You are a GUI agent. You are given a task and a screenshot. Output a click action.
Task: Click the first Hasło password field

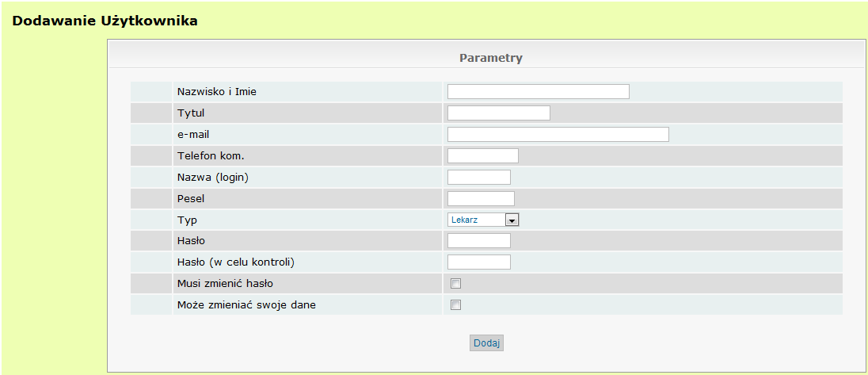[x=479, y=241]
